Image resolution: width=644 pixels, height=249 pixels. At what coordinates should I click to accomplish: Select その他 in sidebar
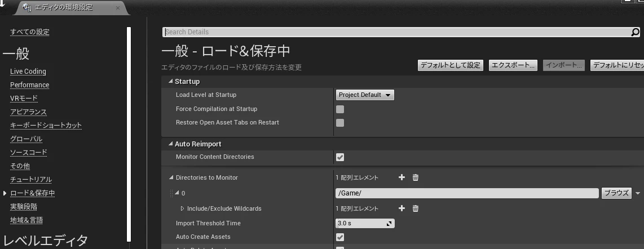(20, 166)
